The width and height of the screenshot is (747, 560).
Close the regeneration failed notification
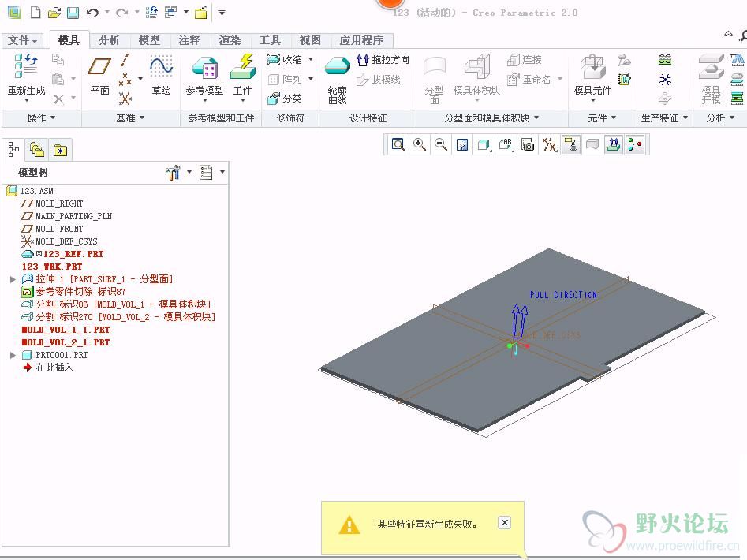point(505,522)
